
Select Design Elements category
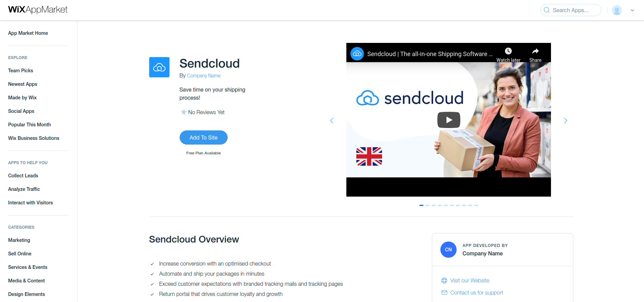pyautogui.click(x=26, y=294)
